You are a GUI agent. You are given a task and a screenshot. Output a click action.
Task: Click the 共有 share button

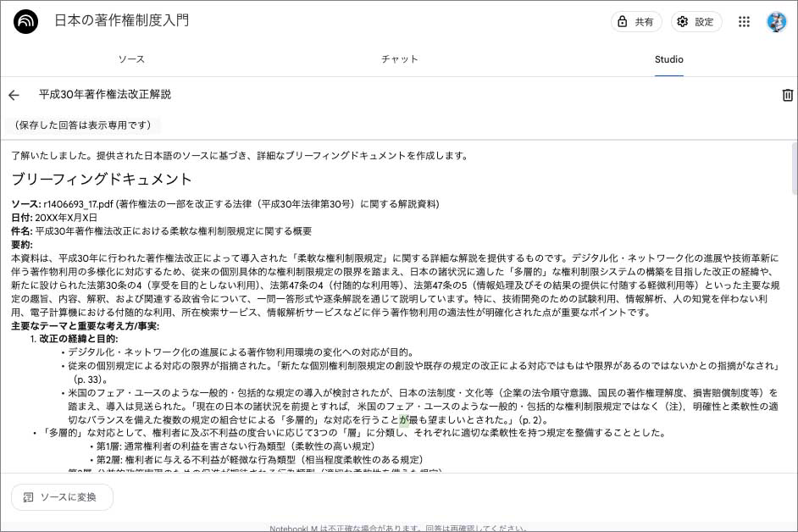pyautogui.click(x=636, y=22)
